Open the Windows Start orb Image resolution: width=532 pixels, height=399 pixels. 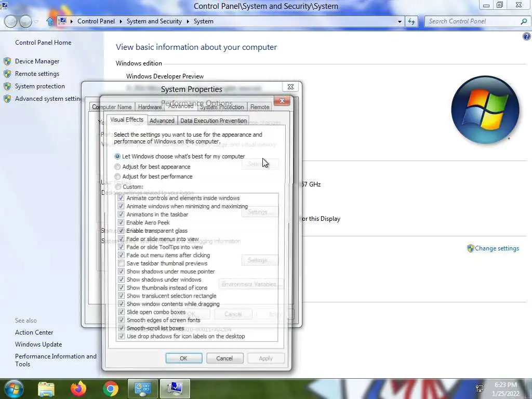pos(14,389)
